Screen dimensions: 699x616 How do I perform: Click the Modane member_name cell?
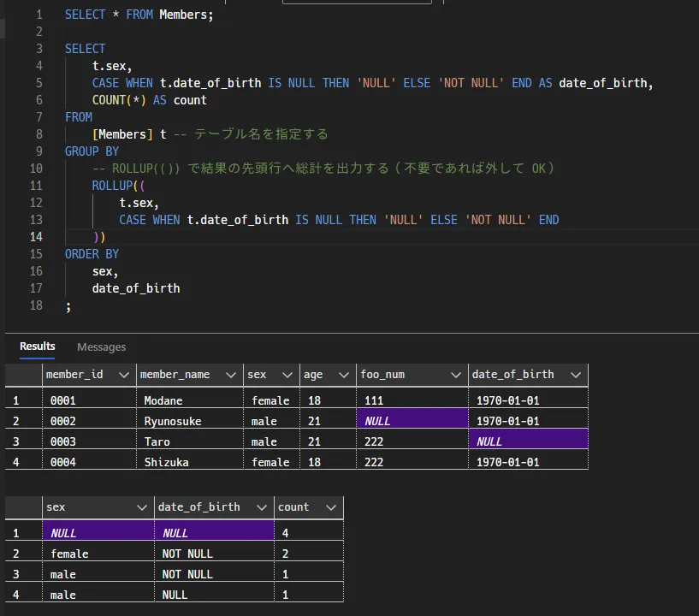190,400
